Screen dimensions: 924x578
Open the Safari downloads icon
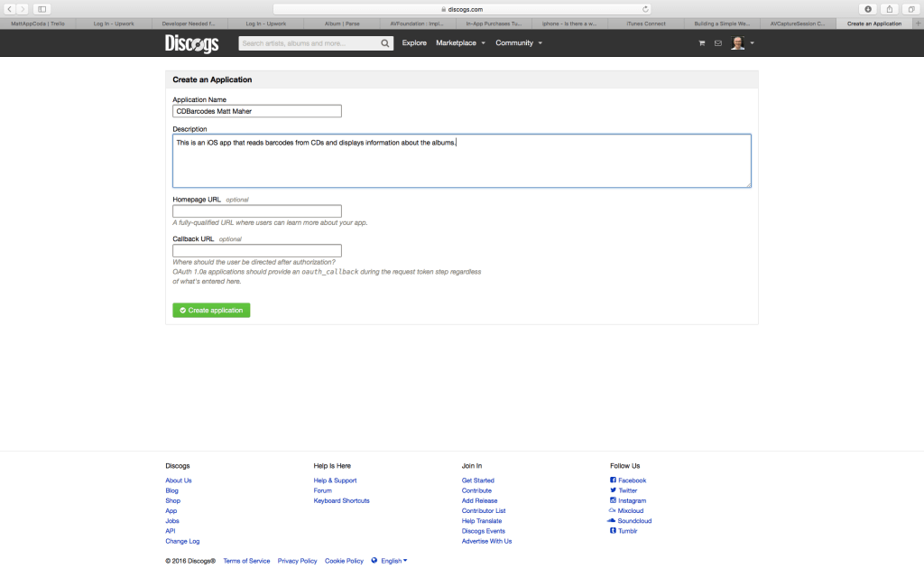tap(868, 9)
